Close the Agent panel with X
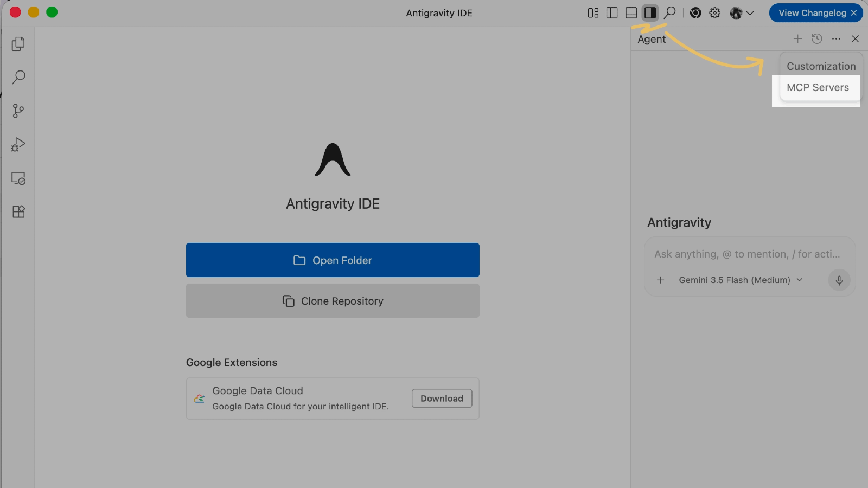This screenshot has width=868, height=488. click(x=855, y=38)
